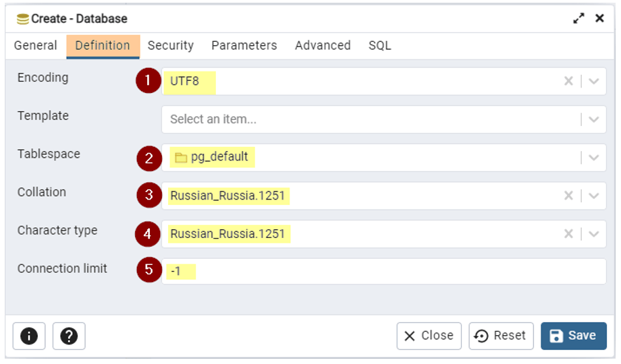Click the folder icon beside pg_default

(x=181, y=158)
